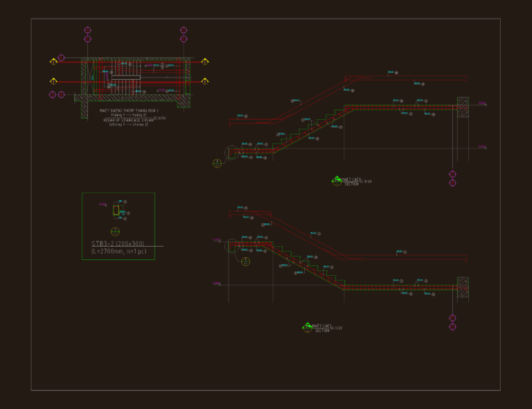
Task: Click the grey detail circle on the upper section's bottom landing
Action: 232,152
